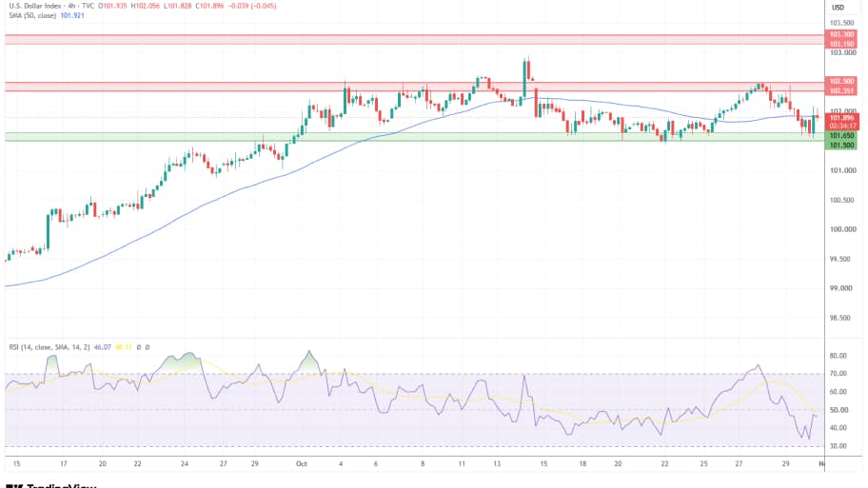The height and width of the screenshot is (488, 868).
Task: Click the 99.000 price axis label
Action: coord(841,288)
